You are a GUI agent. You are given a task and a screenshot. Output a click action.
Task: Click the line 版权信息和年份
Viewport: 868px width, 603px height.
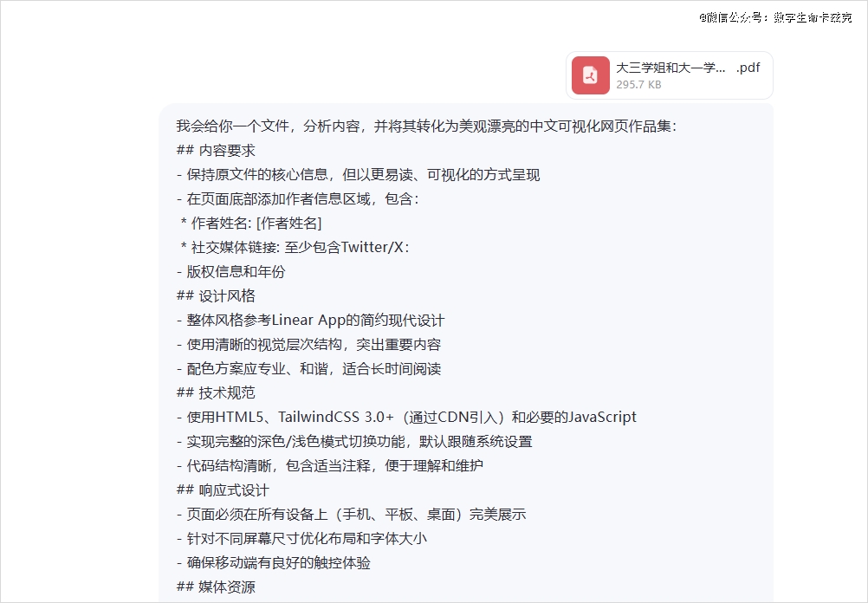click(230, 272)
